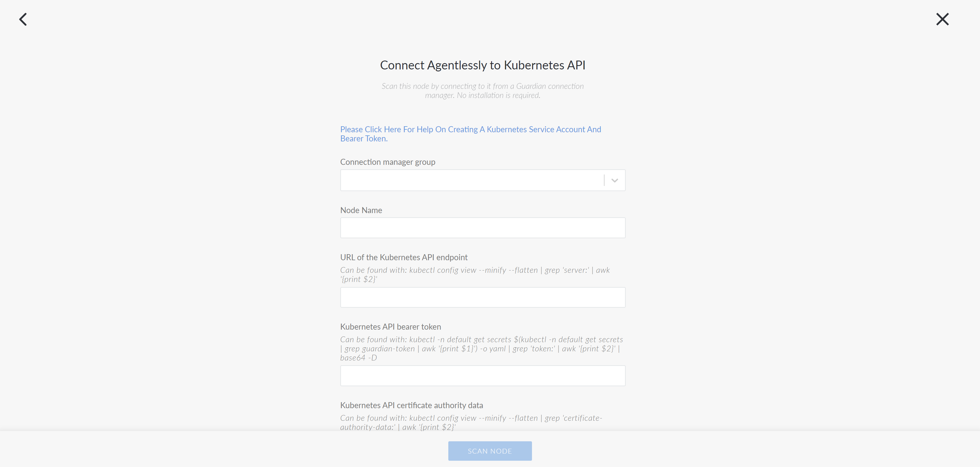Focus the Node Name text field
Image resolution: width=980 pixels, height=467 pixels.
pos(482,228)
